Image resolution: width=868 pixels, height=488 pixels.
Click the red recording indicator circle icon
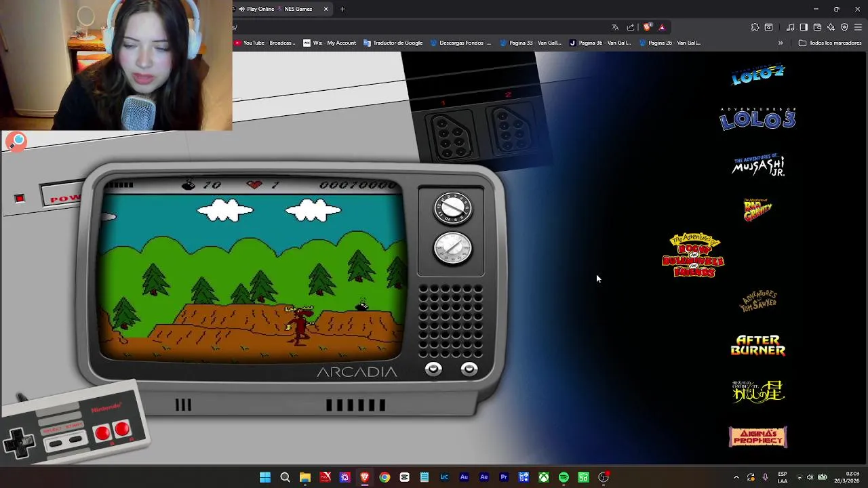(x=17, y=141)
